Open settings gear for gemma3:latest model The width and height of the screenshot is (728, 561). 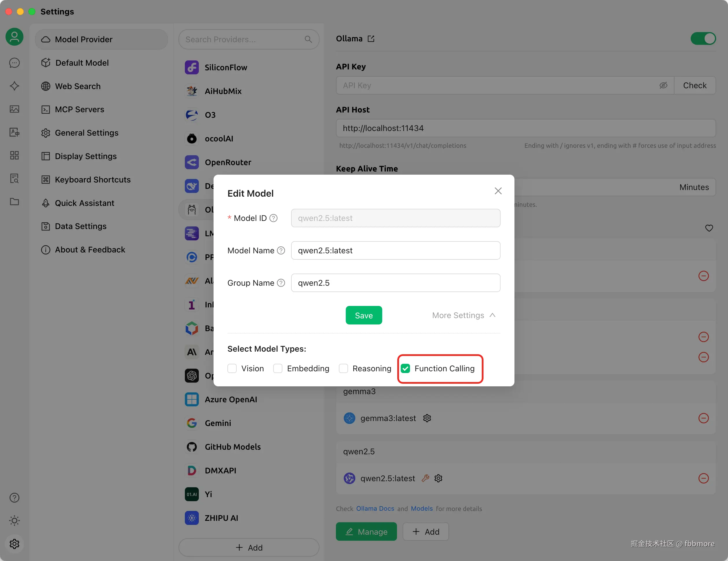427,418
